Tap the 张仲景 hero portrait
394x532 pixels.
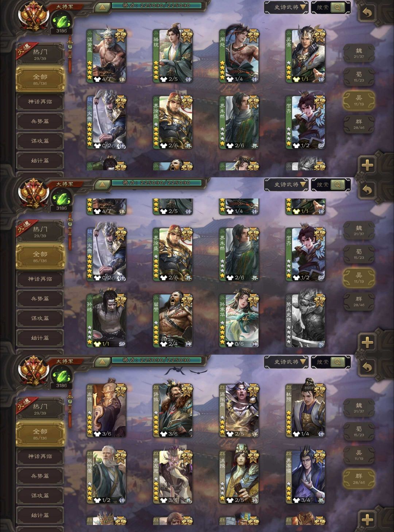(106, 477)
